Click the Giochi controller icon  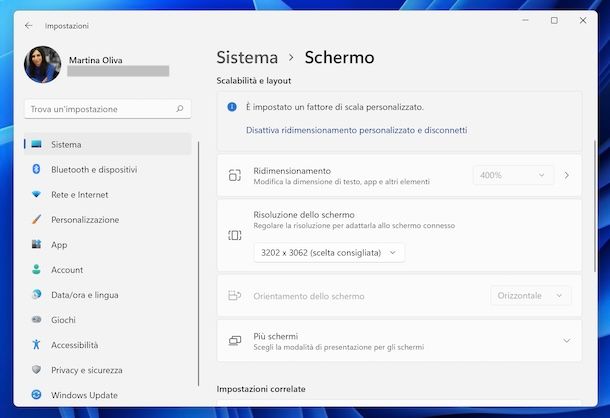click(36, 320)
